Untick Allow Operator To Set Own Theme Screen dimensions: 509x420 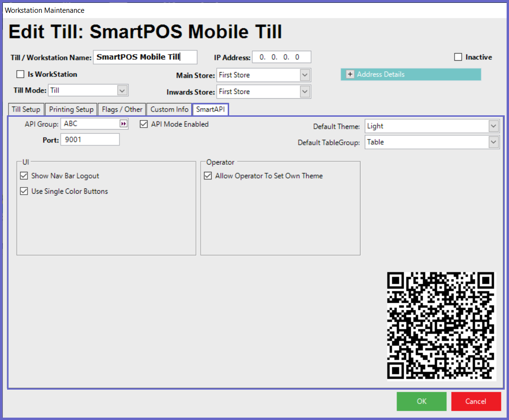(x=208, y=176)
